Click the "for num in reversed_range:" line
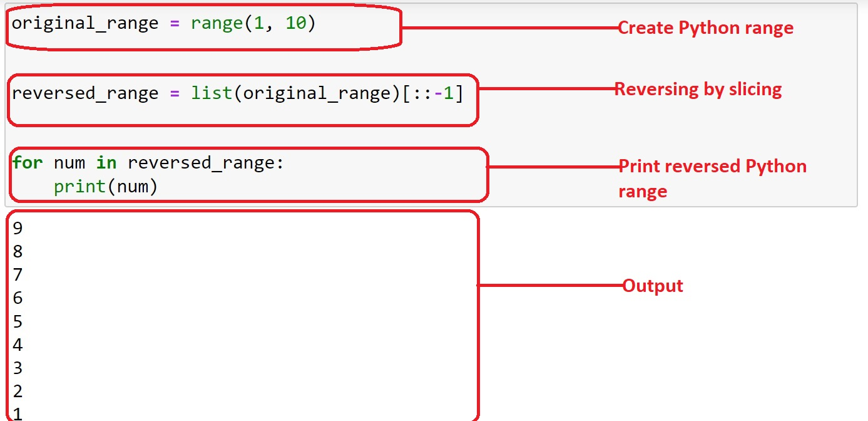Image resolution: width=868 pixels, height=421 pixels. coord(148,163)
